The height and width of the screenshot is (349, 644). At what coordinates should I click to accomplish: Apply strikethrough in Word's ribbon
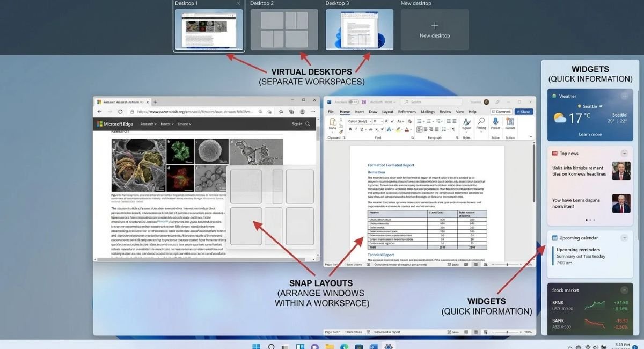click(x=371, y=129)
